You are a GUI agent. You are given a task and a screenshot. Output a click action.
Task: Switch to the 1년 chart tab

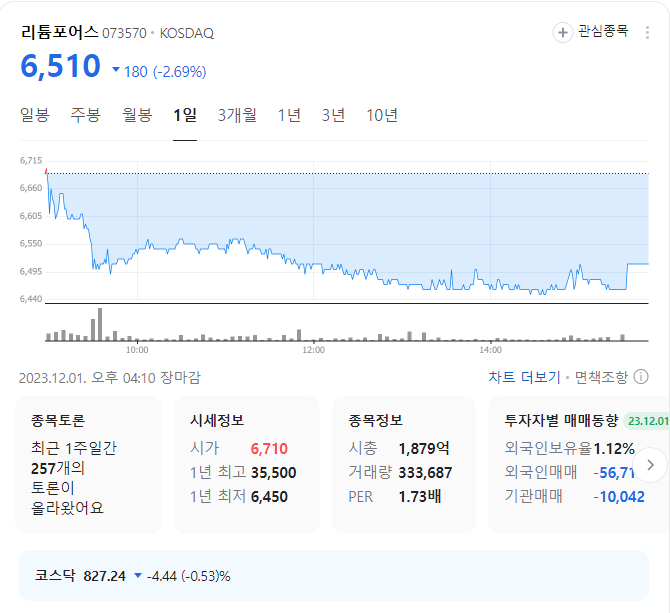[x=289, y=115]
